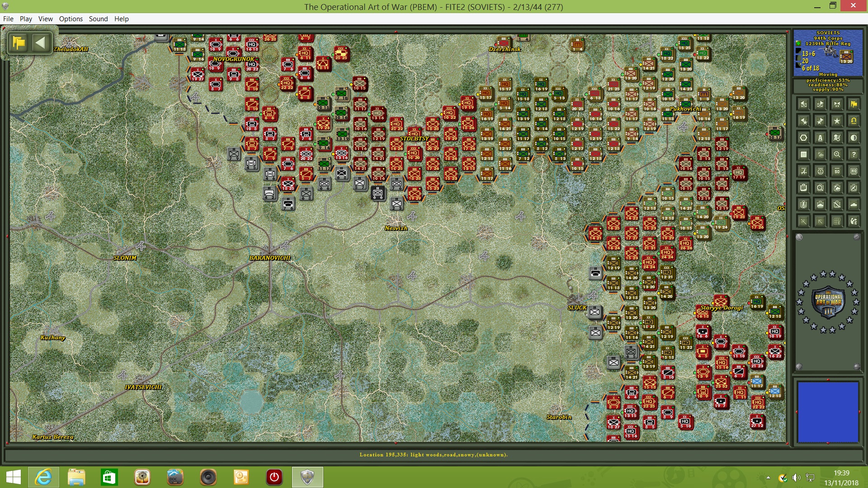Click the ZheludokAB label on the map
Viewport: 868px width, 488px height.
click(71, 49)
